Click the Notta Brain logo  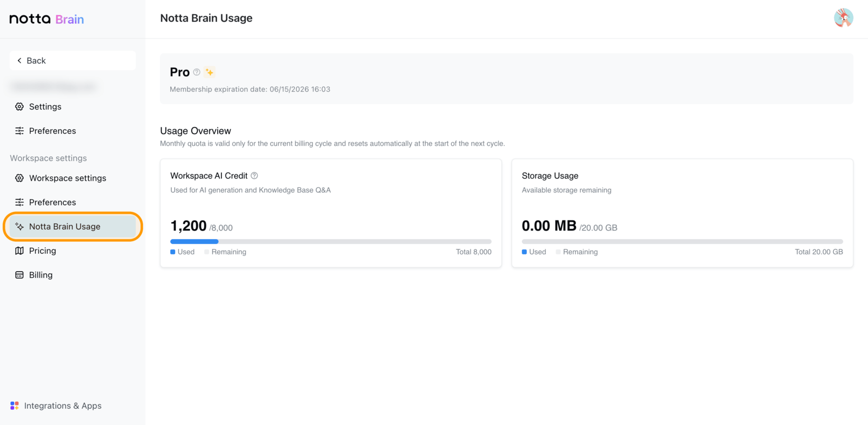coord(47,19)
